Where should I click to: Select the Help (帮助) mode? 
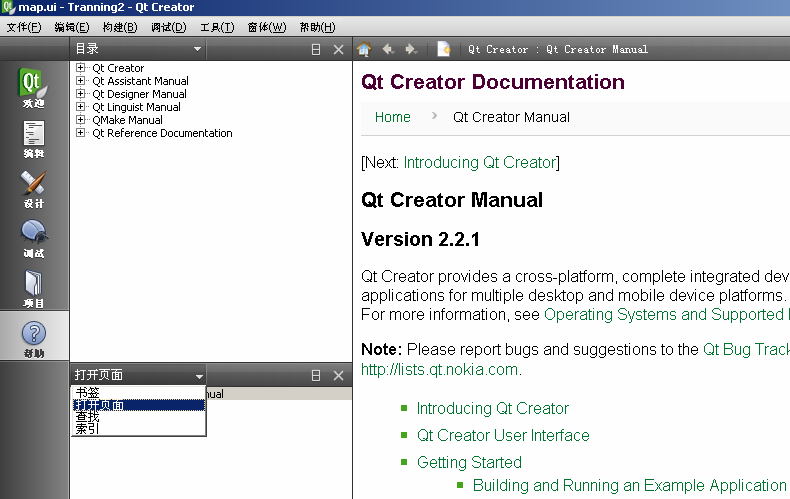click(x=34, y=338)
